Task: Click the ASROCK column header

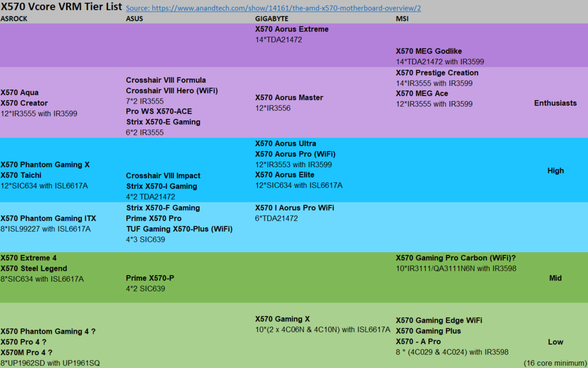Action: coord(14,19)
